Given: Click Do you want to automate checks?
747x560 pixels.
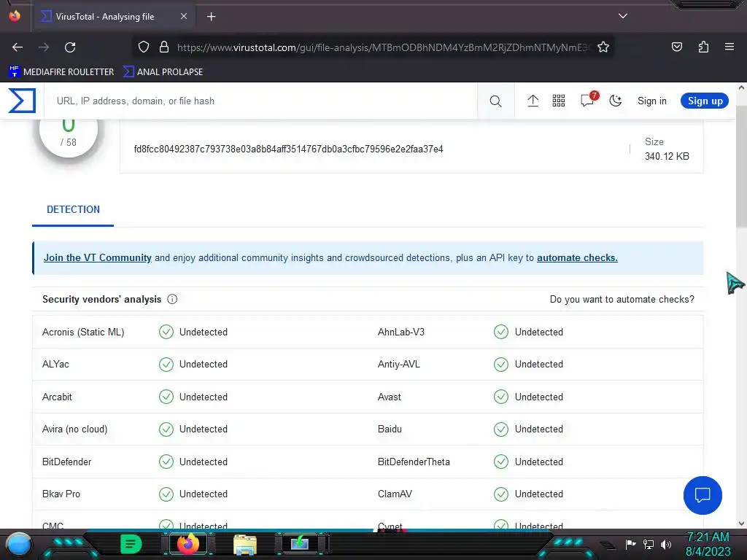Looking at the screenshot, I should [622, 299].
